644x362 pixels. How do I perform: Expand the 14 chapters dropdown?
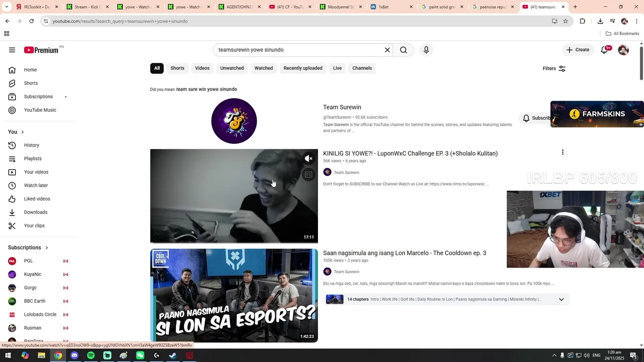click(561, 300)
